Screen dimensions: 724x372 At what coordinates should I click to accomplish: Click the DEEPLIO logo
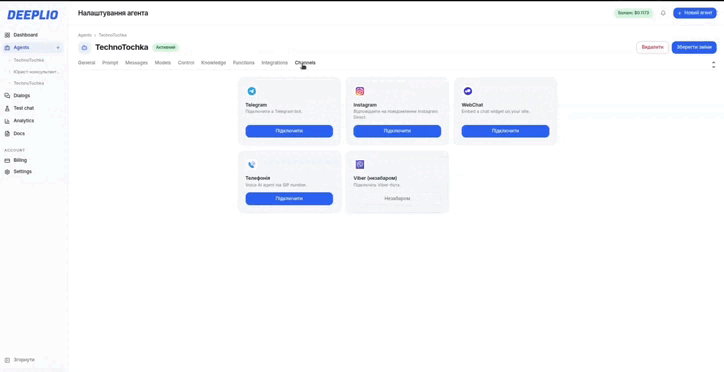coord(32,15)
